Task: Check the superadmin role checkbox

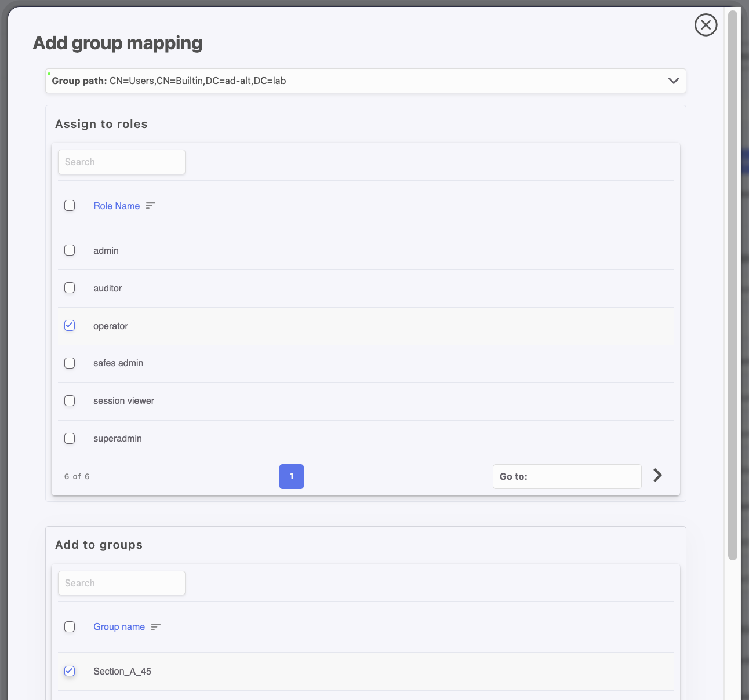Action: tap(70, 439)
